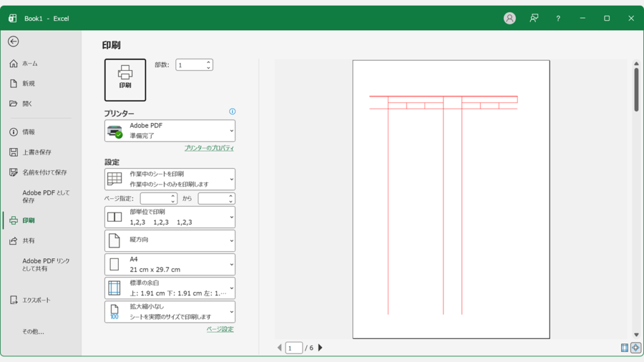The height and width of the screenshot is (362, 644).
Task: Go to next preview page arrow
Action: (320, 348)
